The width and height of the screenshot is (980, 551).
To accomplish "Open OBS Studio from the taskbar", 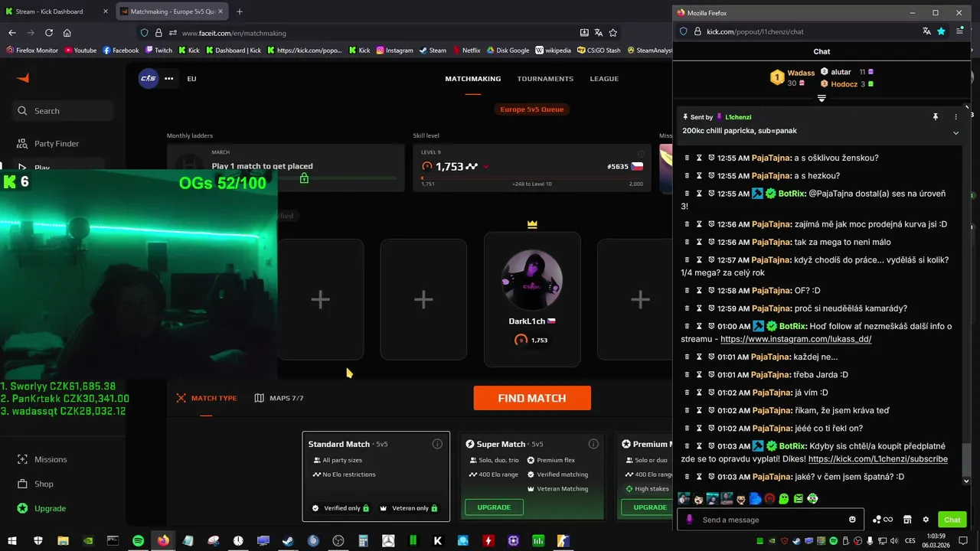I will 338,540.
